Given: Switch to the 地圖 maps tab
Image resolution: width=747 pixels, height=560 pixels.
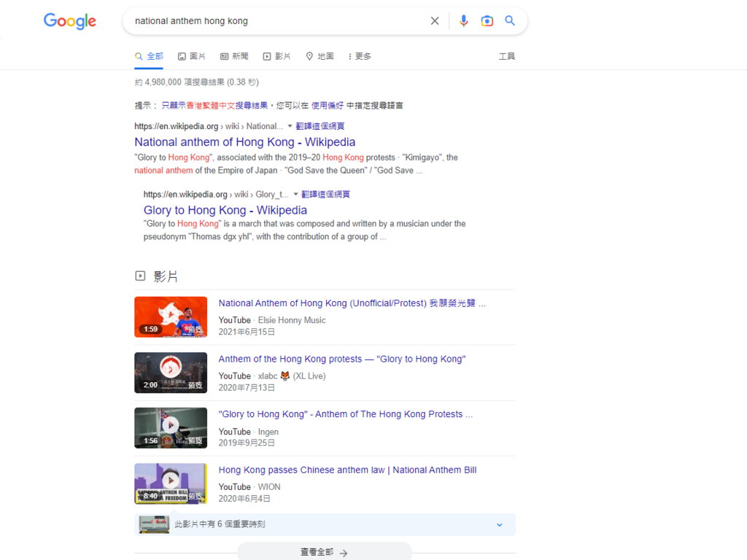Looking at the screenshot, I should pyautogui.click(x=320, y=56).
